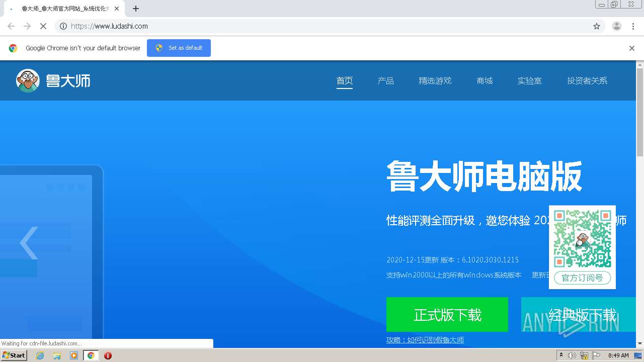Open the 投资者关系 navigation item
Image resolution: width=644 pixels, height=362 pixels.
(588, 81)
